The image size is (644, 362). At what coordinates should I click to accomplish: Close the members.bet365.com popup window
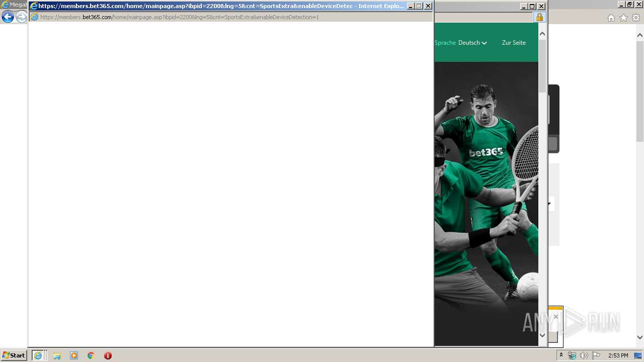428,6
